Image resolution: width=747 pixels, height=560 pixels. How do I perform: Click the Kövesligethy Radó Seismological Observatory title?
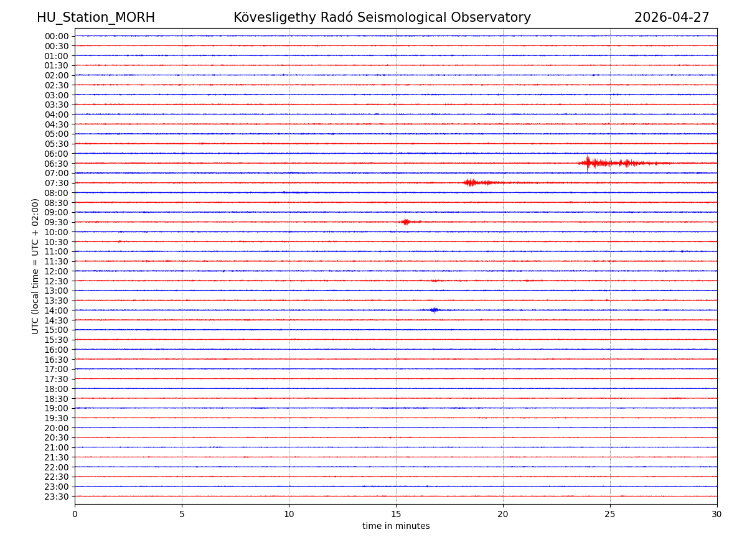[382, 18]
